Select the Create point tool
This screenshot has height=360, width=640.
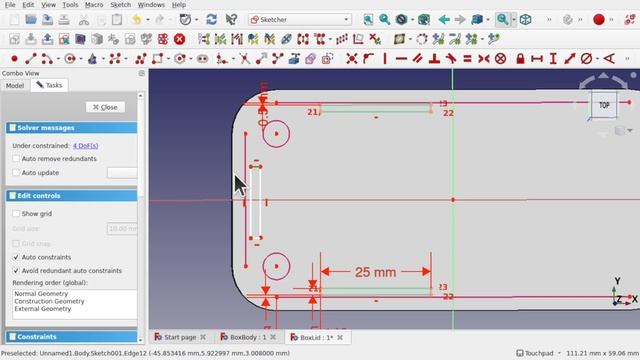click(x=14, y=59)
